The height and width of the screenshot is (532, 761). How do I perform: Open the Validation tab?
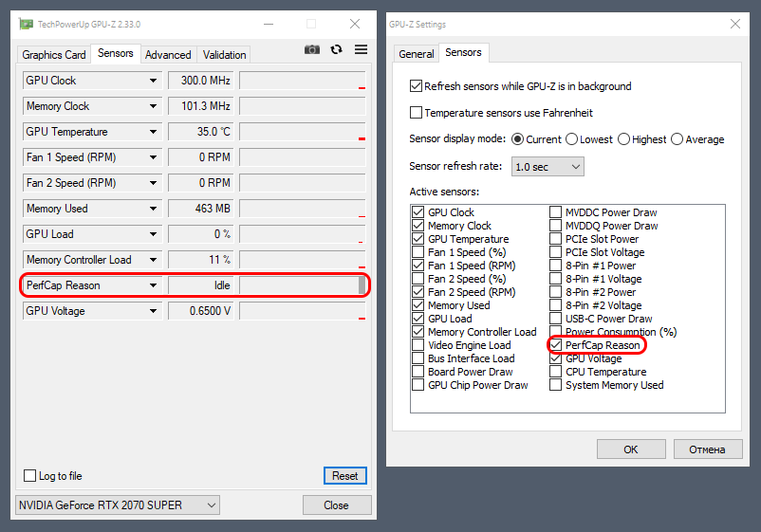coord(224,55)
